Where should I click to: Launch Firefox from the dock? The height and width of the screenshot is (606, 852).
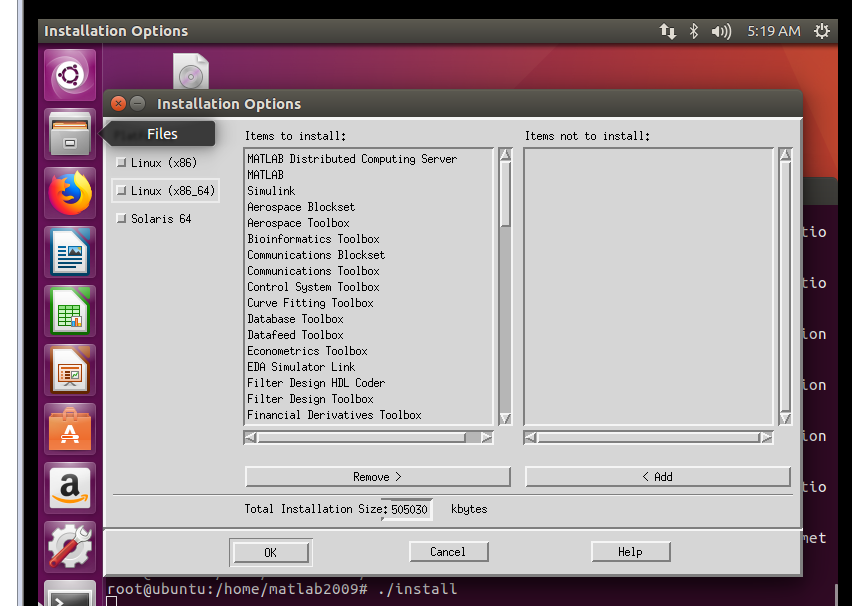pyautogui.click(x=70, y=193)
